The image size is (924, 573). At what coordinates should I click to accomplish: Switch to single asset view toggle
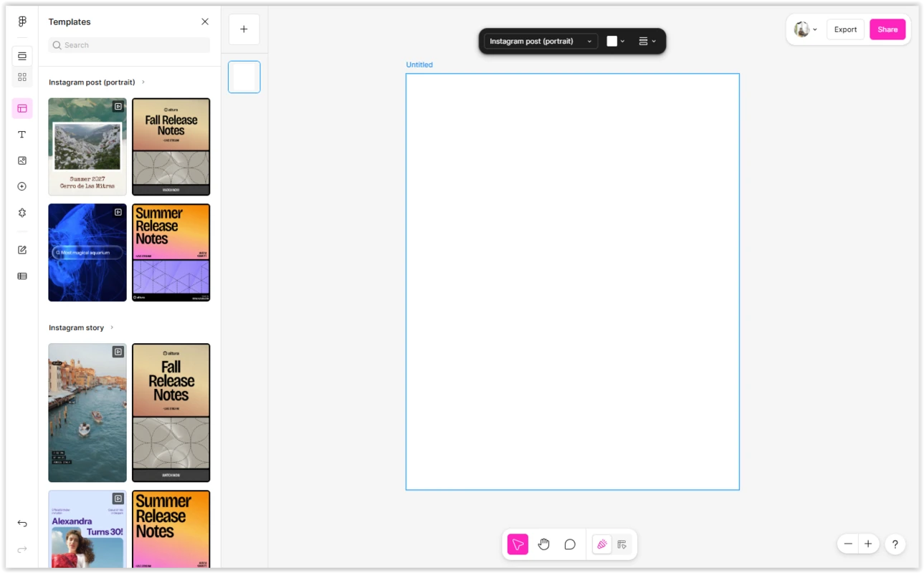pos(22,56)
